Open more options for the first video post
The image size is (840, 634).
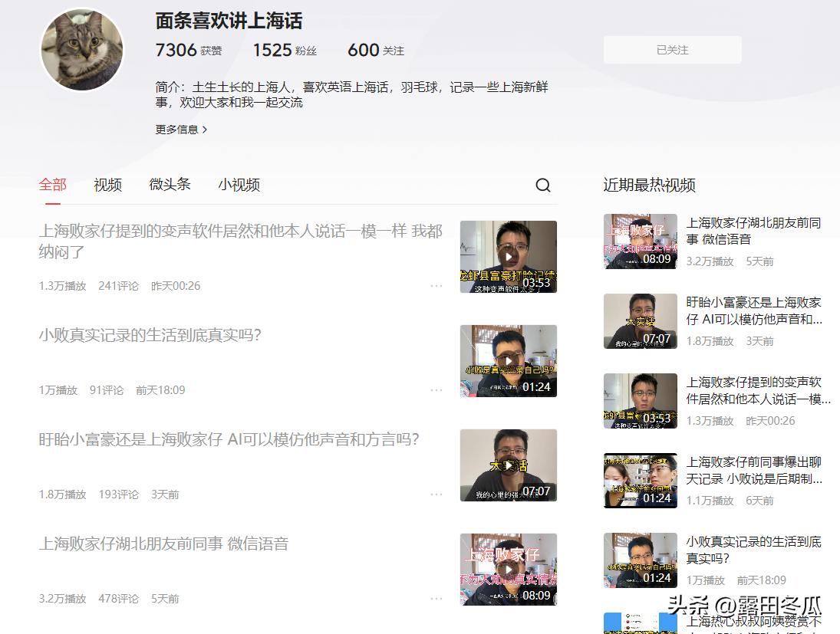tap(436, 285)
